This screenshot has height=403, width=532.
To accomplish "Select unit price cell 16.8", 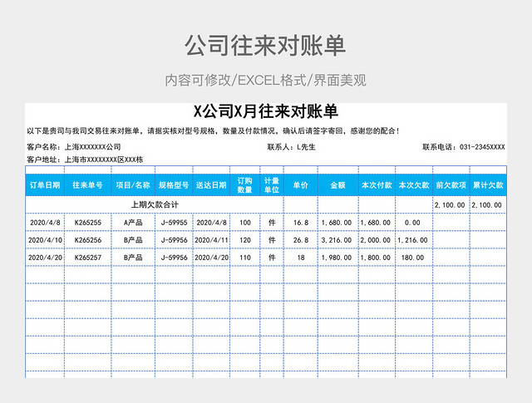I will (x=301, y=223).
